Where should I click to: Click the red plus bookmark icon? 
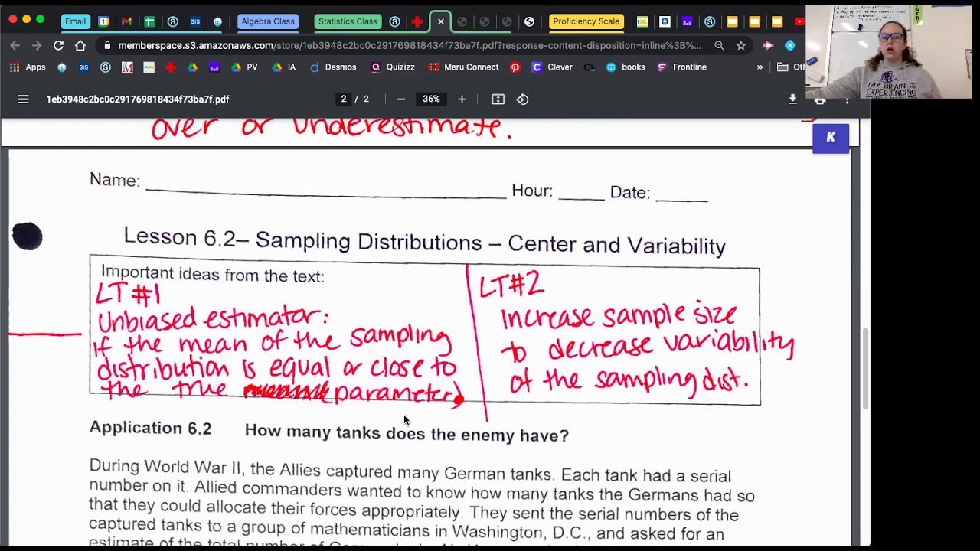[x=170, y=67]
